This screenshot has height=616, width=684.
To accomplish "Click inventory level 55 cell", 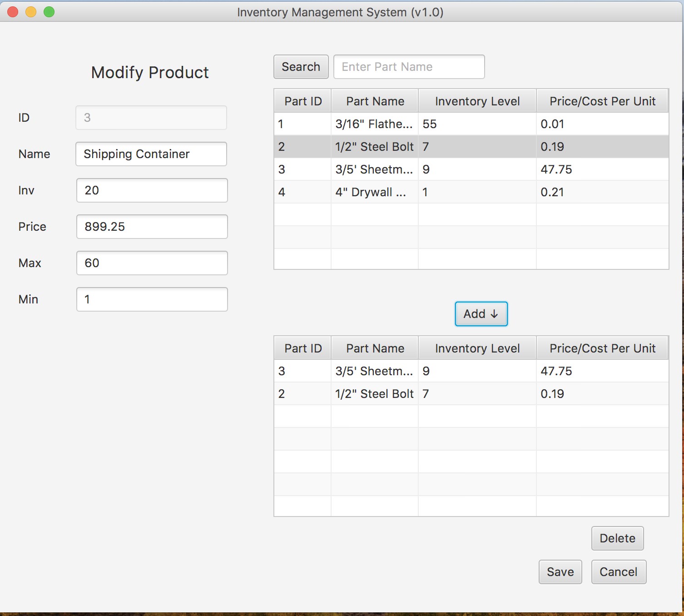I will [x=477, y=124].
